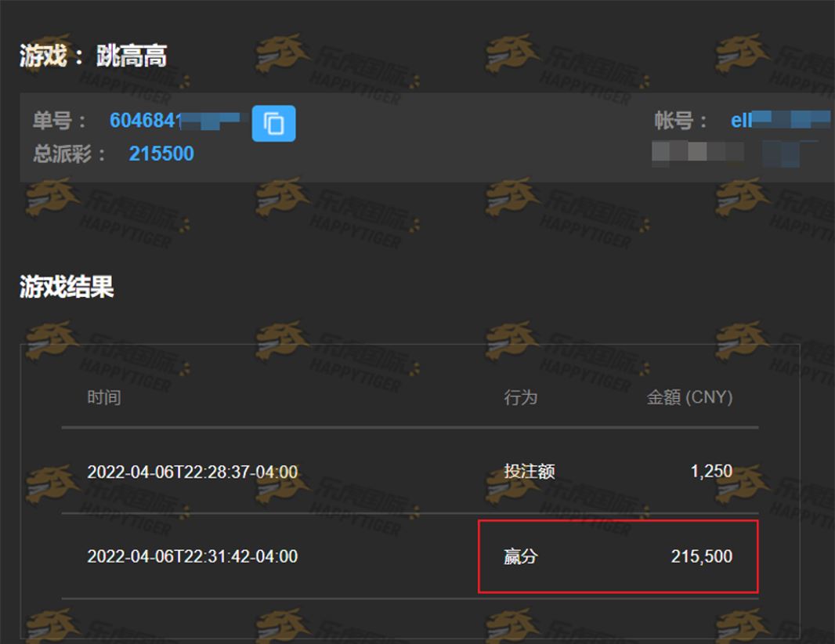Click the 帐号 label
Viewport: 835px width, 644px height.
pos(680,121)
